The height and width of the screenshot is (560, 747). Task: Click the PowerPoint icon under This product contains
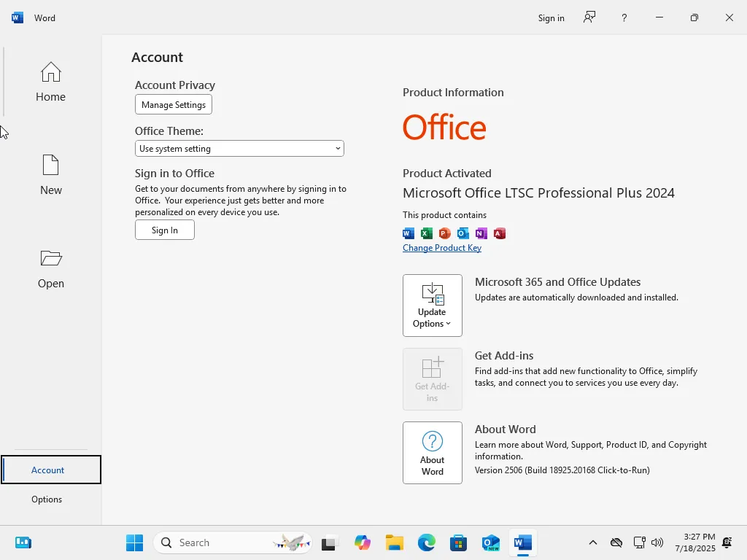pyautogui.click(x=444, y=233)
